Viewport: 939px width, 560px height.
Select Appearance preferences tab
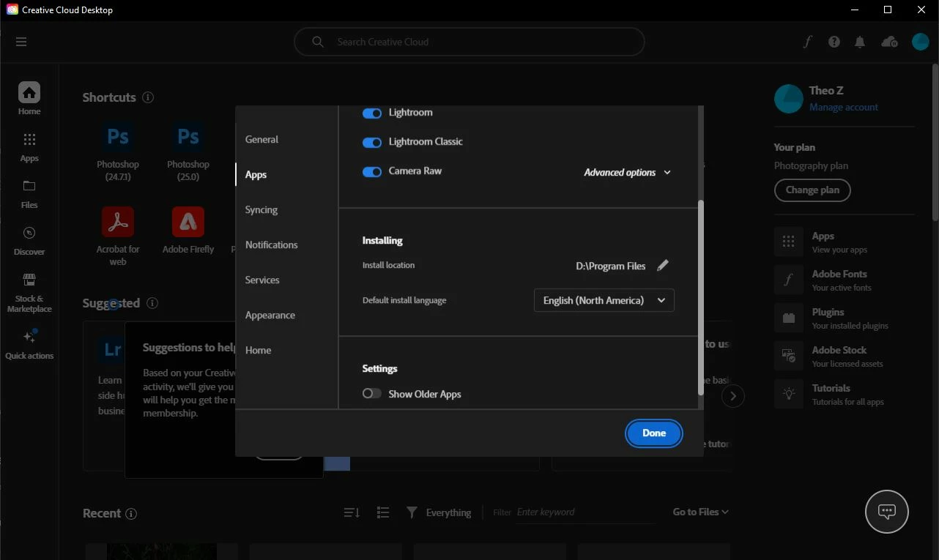click(x=270, y=315)
